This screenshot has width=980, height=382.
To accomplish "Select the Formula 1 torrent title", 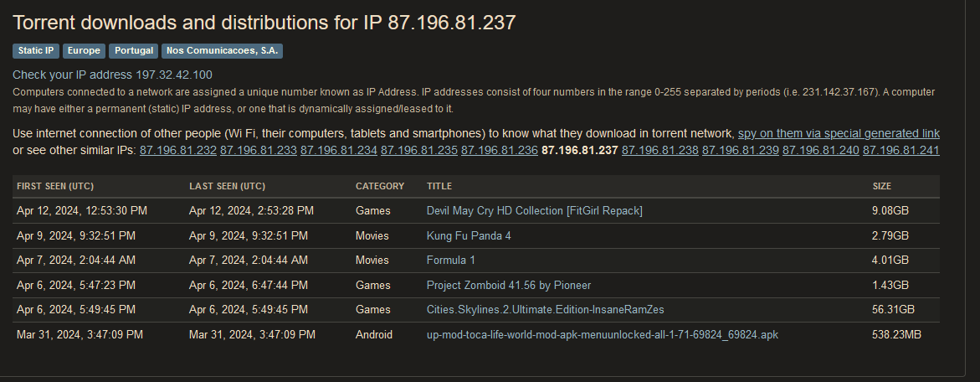I will pyautogui.click(x=450, y=260).
